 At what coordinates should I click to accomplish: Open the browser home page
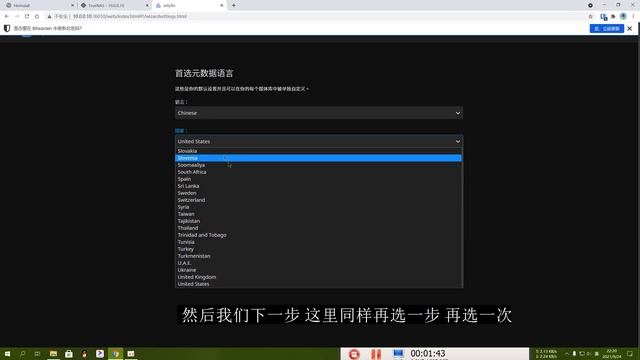(x=37, y=16)
